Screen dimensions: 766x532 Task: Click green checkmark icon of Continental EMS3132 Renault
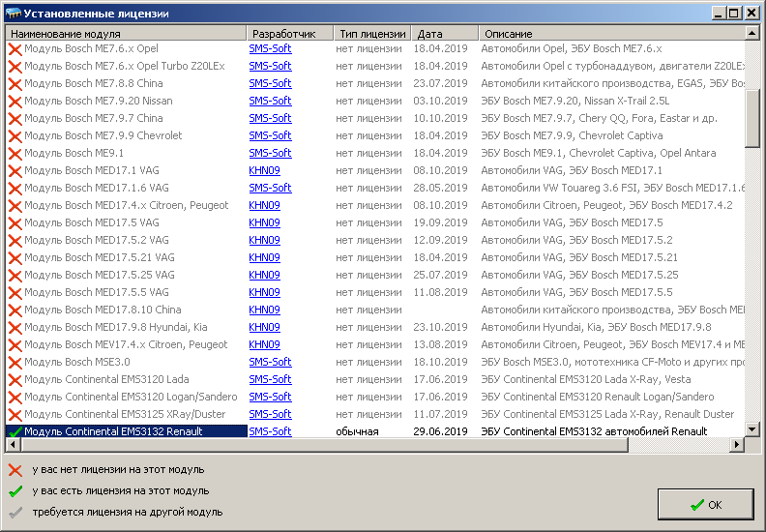click(x=15, y=431)
